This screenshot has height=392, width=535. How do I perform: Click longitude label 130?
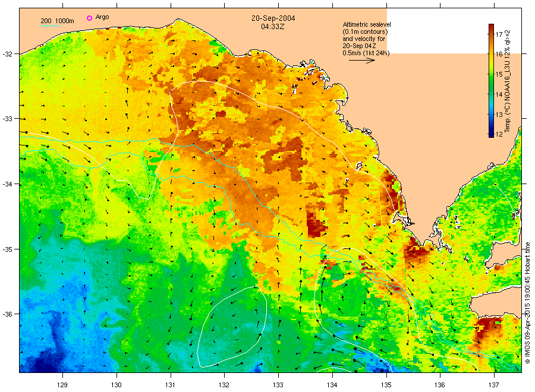coord(117,385)
